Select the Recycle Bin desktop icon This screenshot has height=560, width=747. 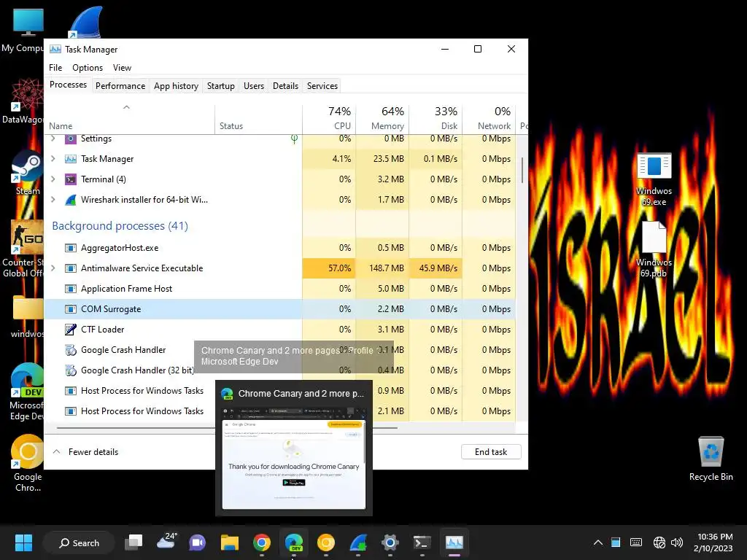click(711, 459)
